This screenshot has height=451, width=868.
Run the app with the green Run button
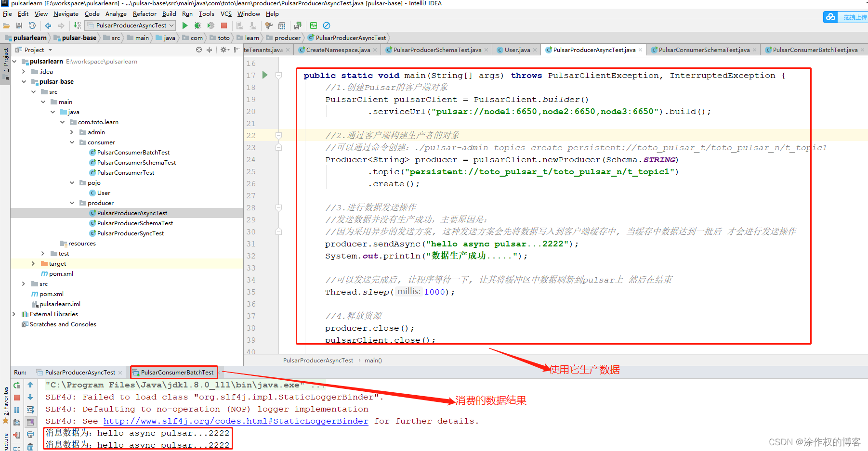pos(185,26)
